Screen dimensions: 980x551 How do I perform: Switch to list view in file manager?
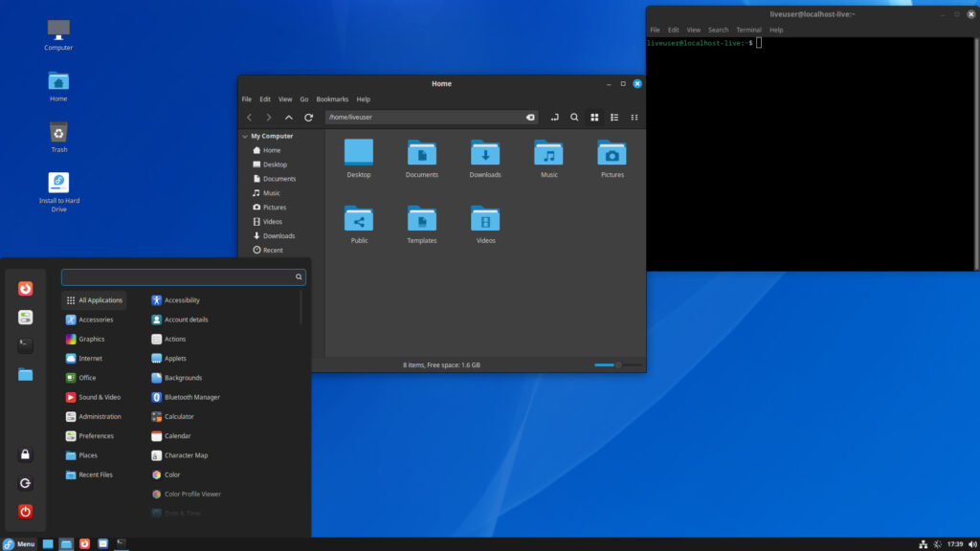(x=614, y=117)
